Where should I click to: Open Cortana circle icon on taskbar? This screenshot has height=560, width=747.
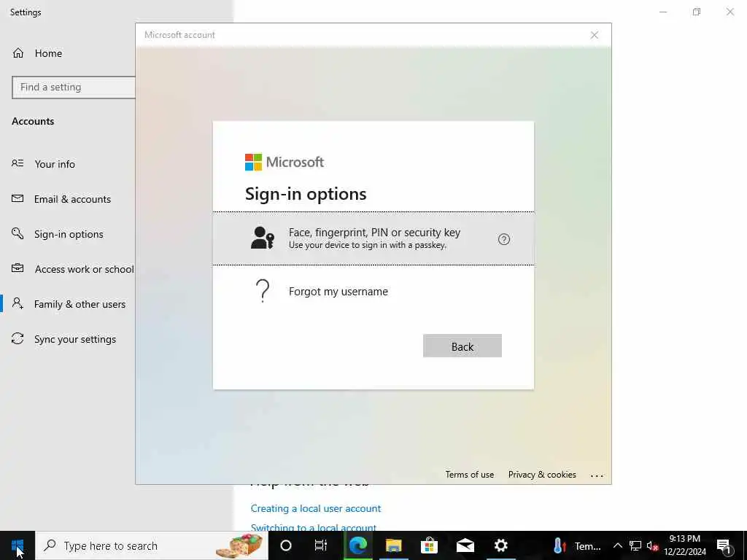286,545
